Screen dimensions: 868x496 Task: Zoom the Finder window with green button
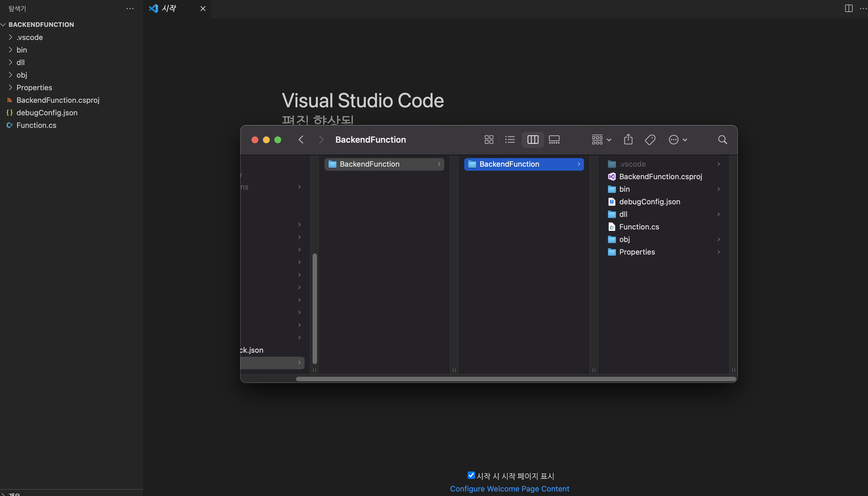point(278,140)
